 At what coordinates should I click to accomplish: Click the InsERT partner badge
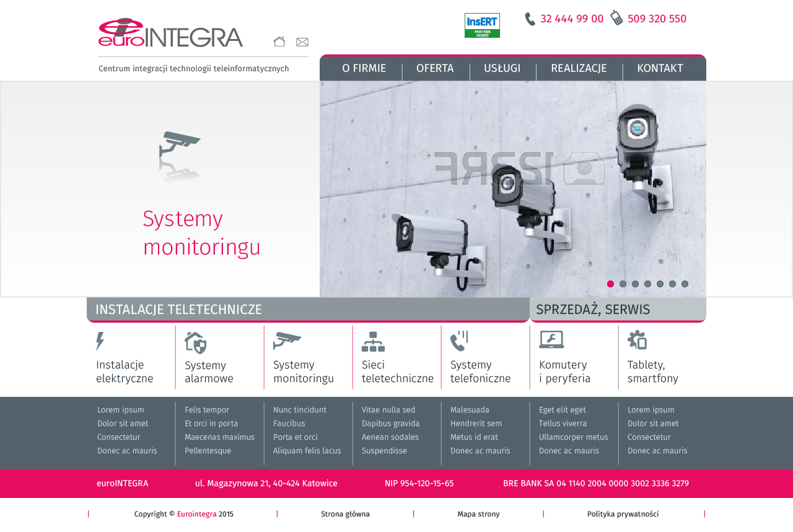[482, 25]
